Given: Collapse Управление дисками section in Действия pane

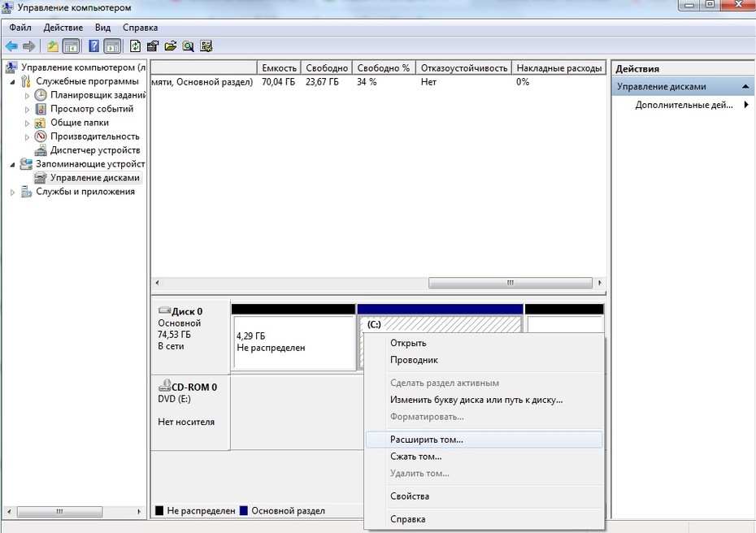Looking at the screenshot, I should pyautogui.click(x=745, y=87).
